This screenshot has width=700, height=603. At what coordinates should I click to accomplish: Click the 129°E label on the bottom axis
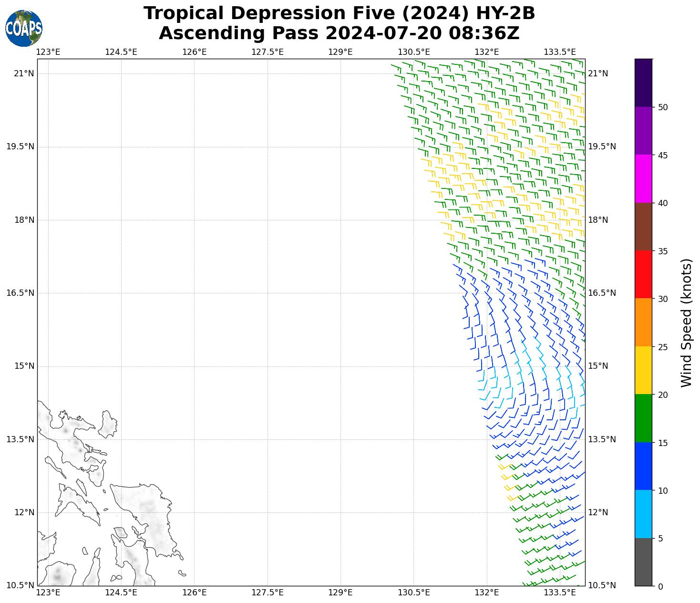pyautogui.click(x=340, y=593)
